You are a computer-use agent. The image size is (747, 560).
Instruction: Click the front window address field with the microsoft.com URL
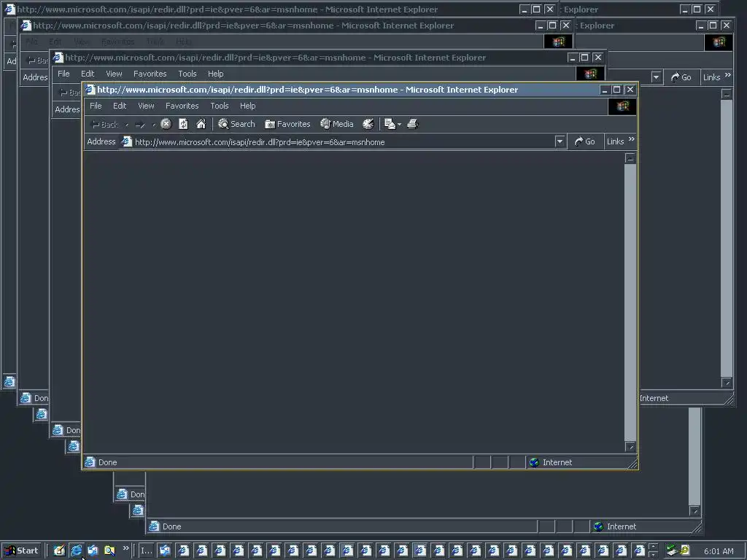pos(336,142)
